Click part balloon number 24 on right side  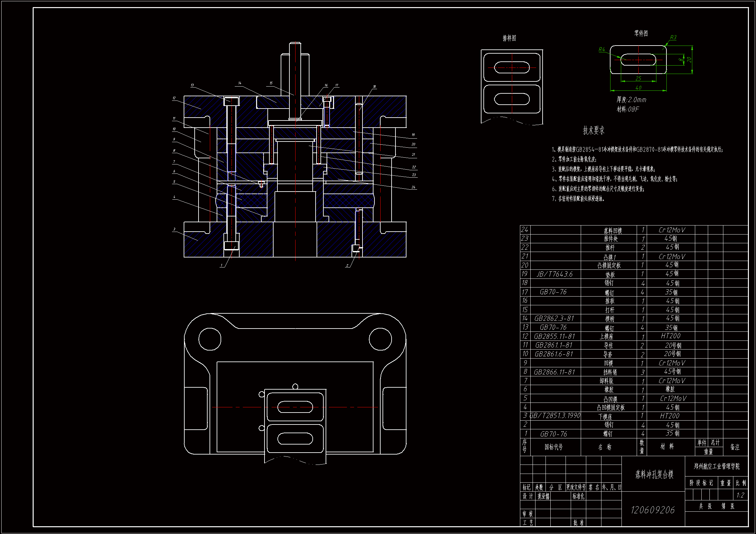414,187
